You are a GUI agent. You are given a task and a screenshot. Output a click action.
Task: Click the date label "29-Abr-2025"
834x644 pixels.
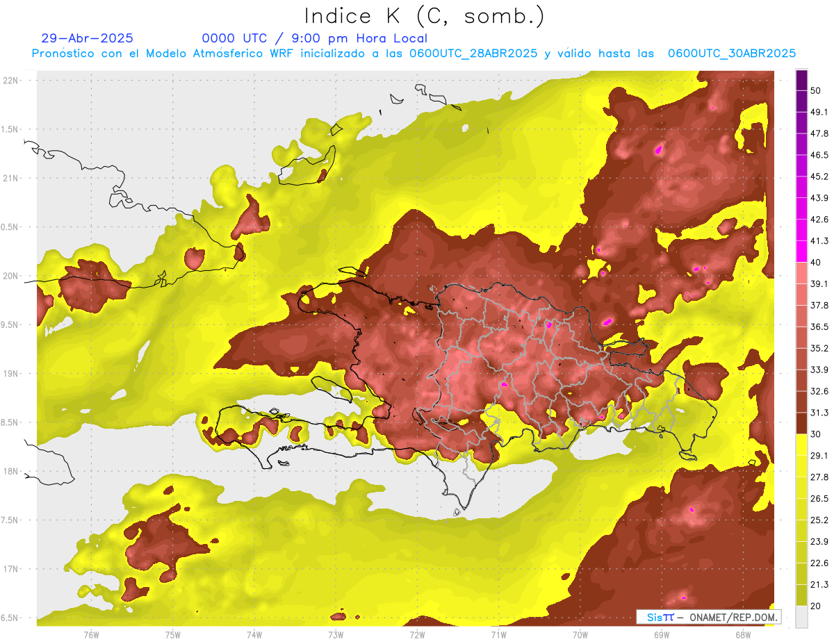click(88, 38)
